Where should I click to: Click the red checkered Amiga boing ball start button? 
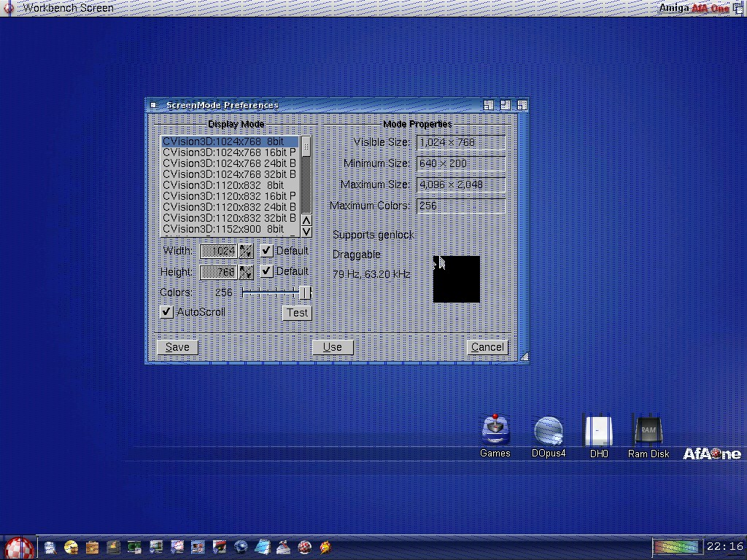(x=18, y=548)
